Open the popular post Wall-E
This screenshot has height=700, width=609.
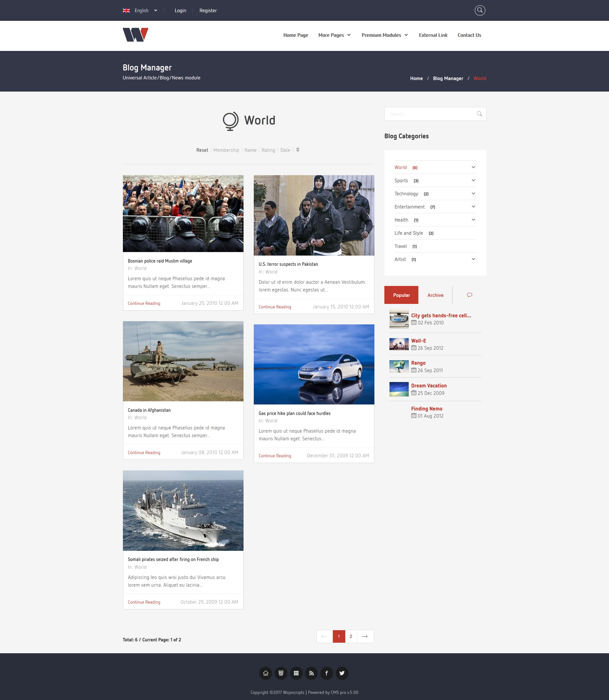418,341
